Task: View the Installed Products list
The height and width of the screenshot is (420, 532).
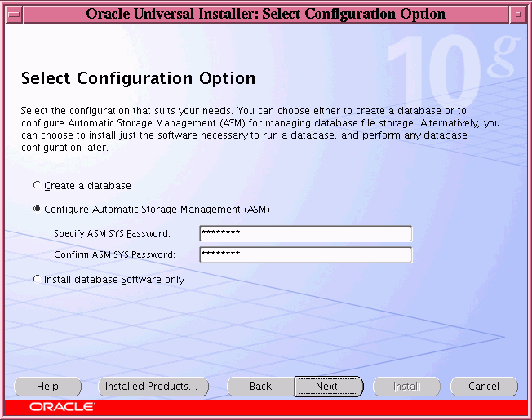Action: [x=152, y=387]
